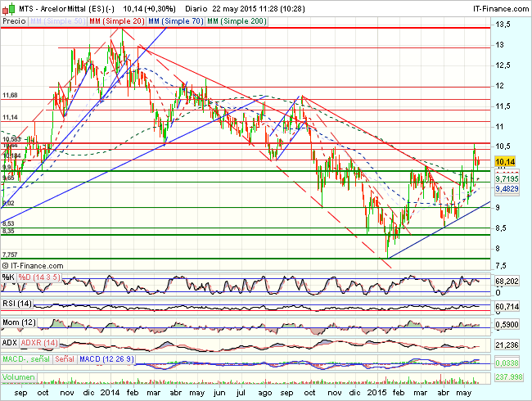Click the 8,5 price axis tick

pos(501,228)
